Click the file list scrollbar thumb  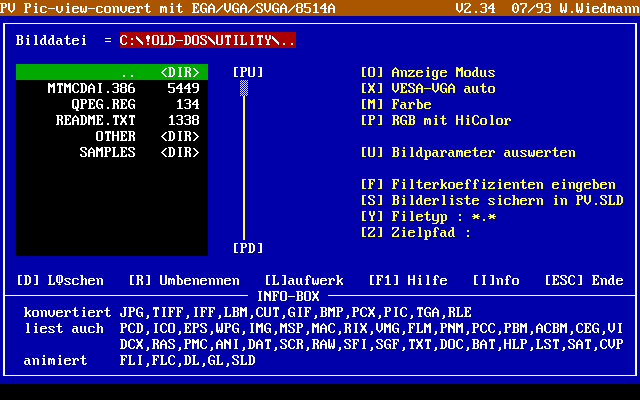pos(243,89)
